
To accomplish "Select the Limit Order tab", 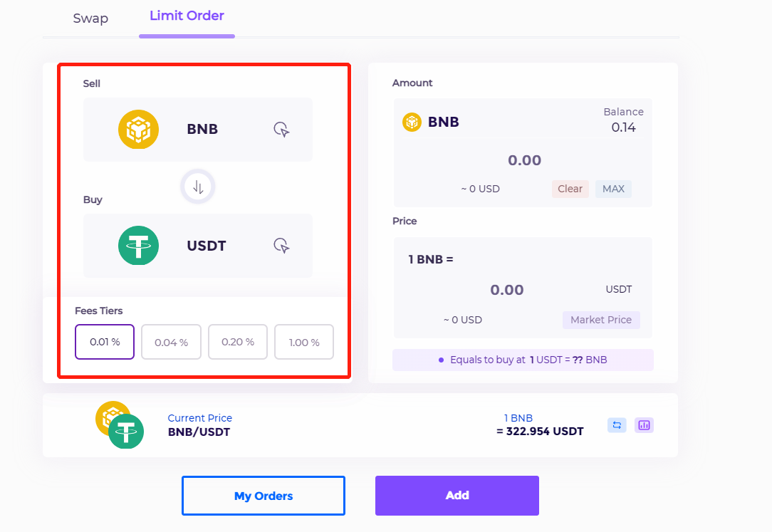I will pos(187,16).
